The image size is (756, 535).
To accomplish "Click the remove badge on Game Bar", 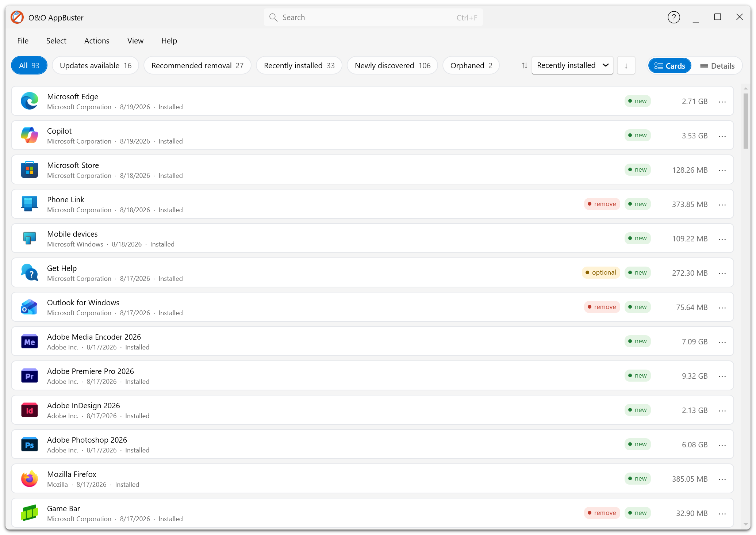I will [x=602, y=513].
